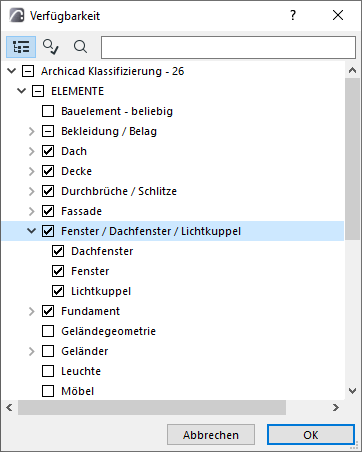
Task: Uncheck the Decke checkbox
Action: click(x=48, y=171)
